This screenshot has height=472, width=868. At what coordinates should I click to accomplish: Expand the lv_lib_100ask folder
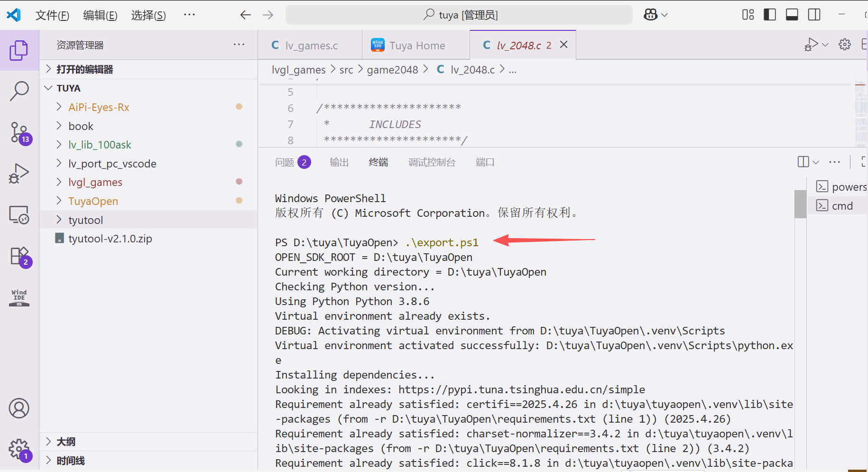point(148,145)
